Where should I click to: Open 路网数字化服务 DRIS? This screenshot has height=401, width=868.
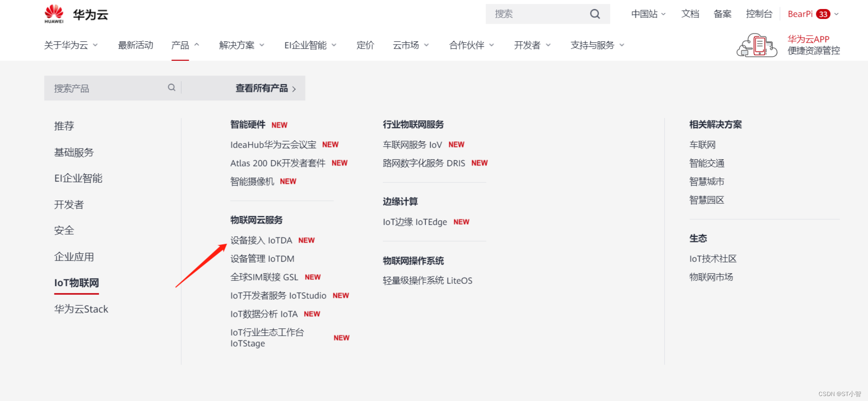tap(424, 163)
